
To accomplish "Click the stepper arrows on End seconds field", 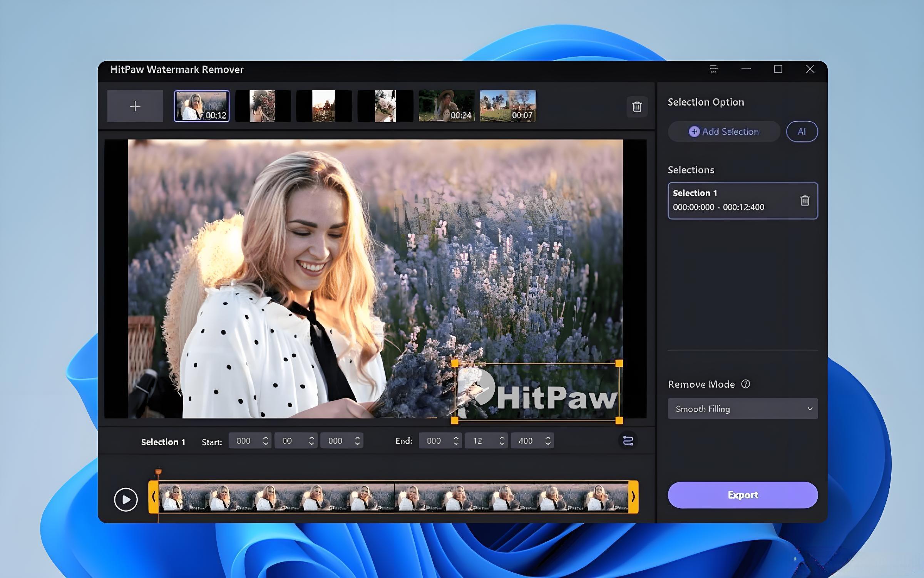I will [502, 441].
